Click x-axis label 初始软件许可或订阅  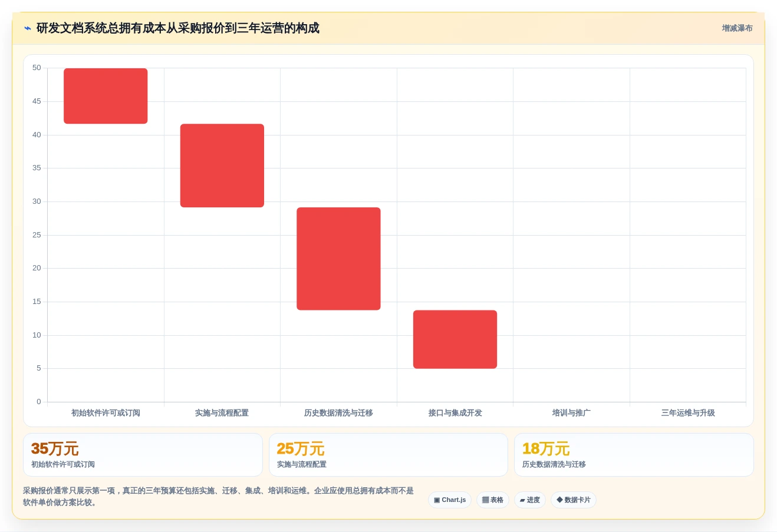106,413
